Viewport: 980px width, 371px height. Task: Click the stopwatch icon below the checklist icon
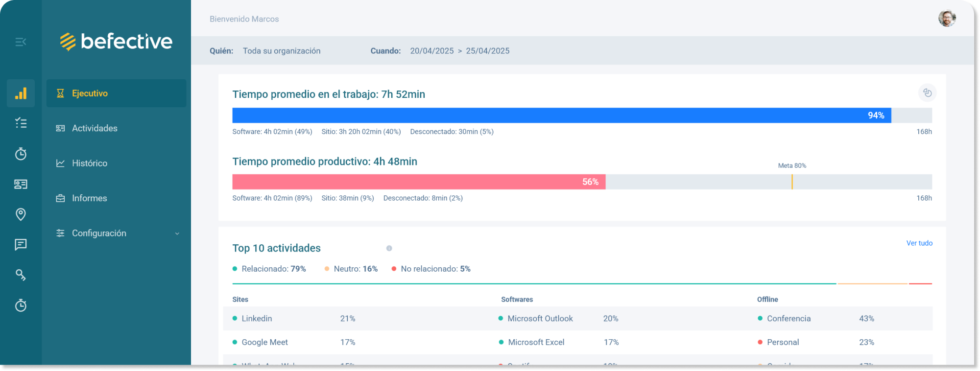pos(21,154)
